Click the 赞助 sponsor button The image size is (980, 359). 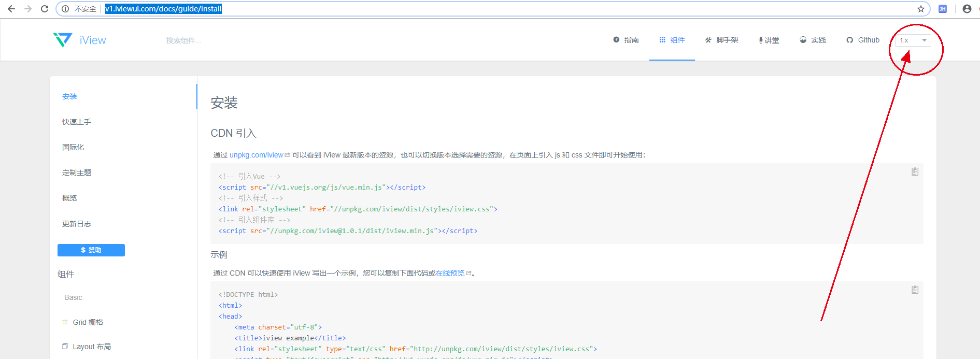point(91,250)
